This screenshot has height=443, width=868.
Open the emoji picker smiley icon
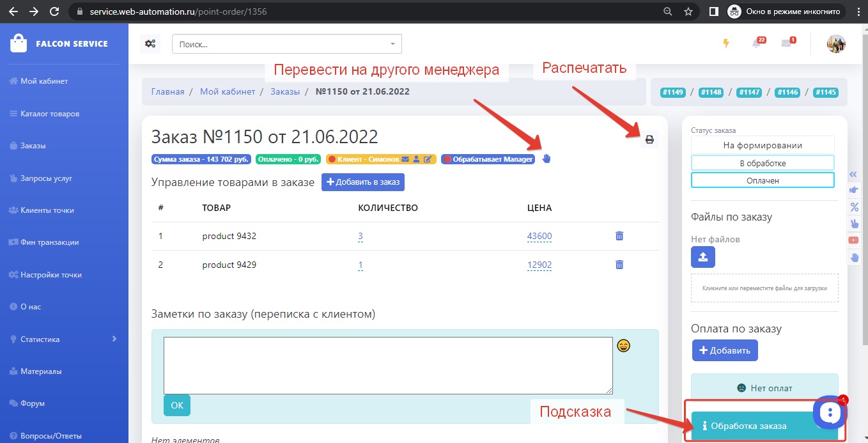[x=623, y=345]
